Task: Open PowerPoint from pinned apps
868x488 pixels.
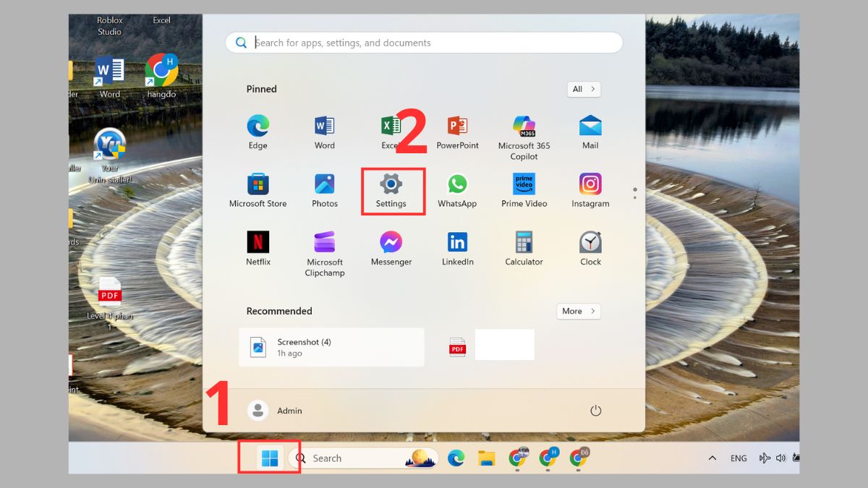Action: click(457, 132)
